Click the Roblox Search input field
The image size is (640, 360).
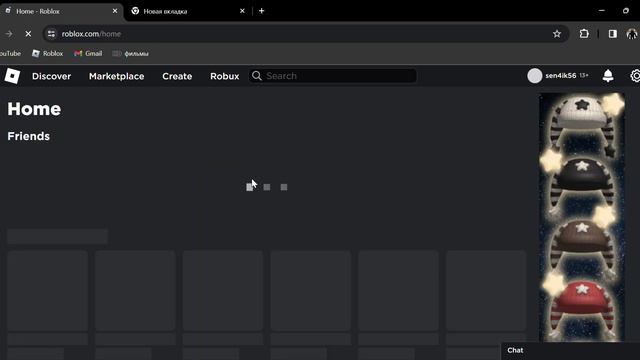[x=333, y=76]
